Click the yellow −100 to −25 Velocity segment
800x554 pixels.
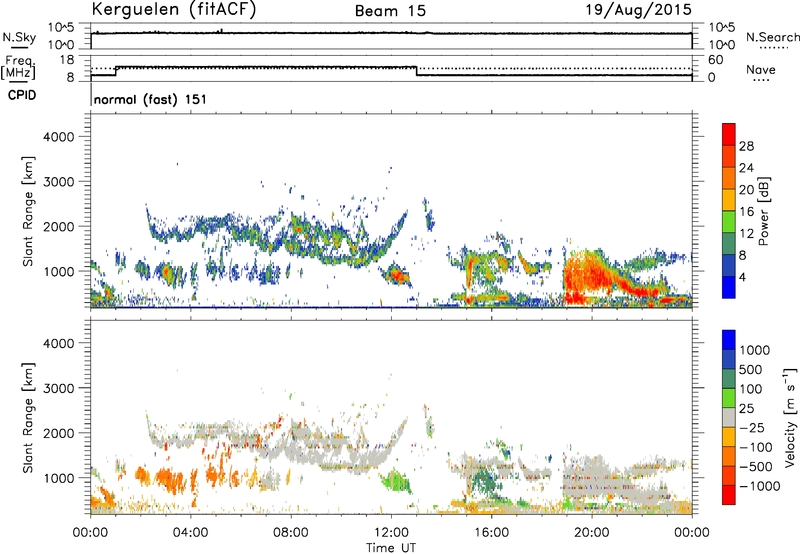729,437
